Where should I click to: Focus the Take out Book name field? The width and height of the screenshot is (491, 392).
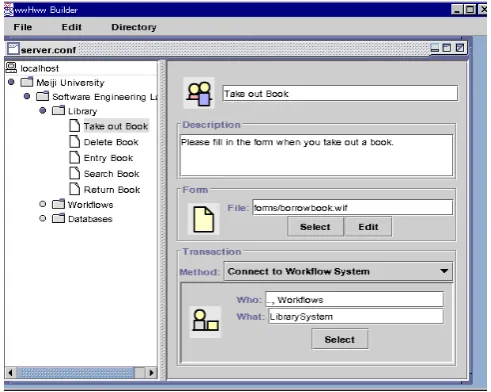(x=340, y=93)
